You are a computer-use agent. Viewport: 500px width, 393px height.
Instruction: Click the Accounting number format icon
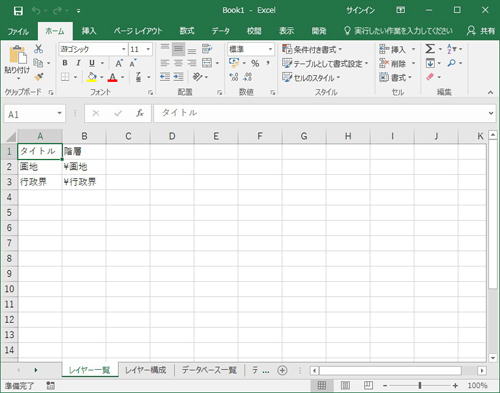pos(234,63)
